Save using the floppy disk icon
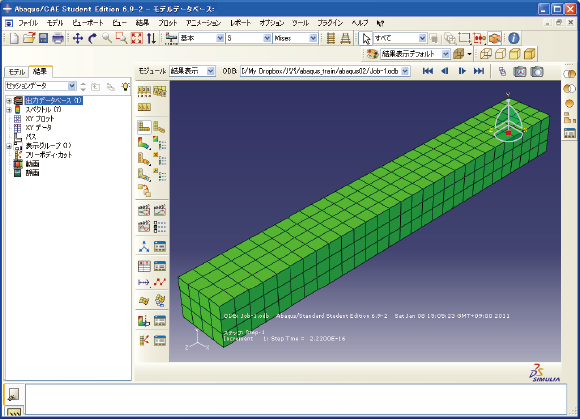This screenshot has height=420, width=580. pyautogui.click(x=43, y=38)
